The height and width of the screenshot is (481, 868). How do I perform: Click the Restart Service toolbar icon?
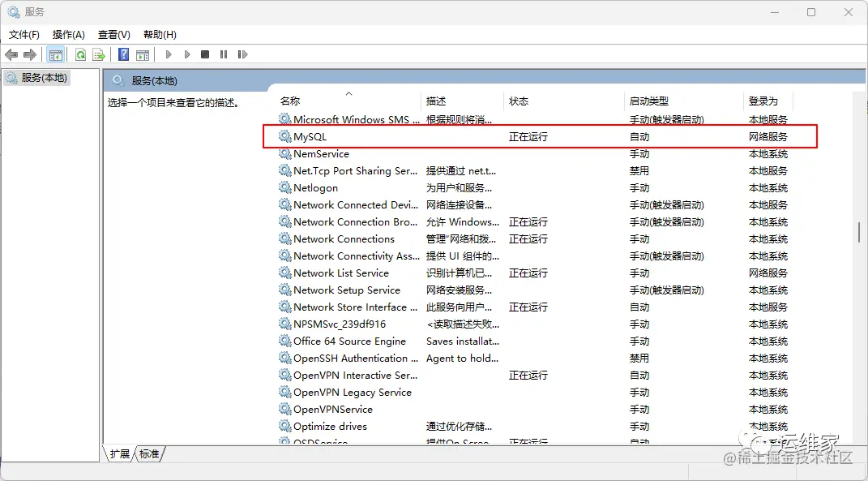(242, 54)
